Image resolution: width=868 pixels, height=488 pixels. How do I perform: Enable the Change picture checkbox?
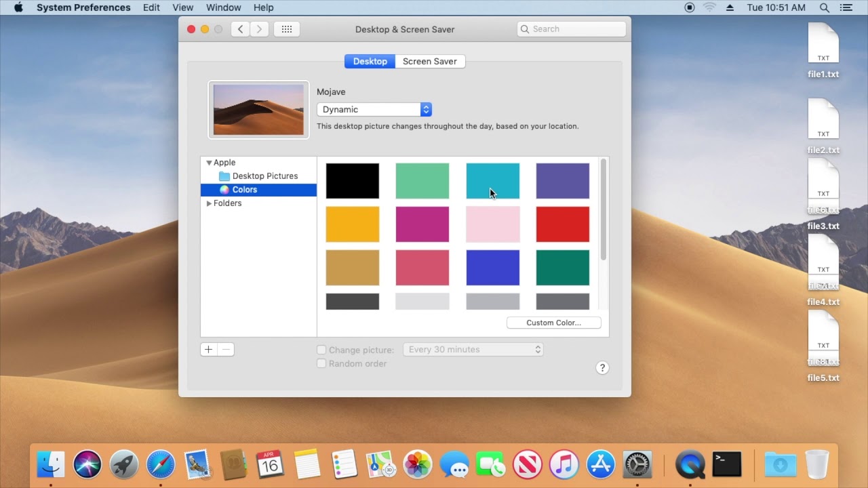click(x=321, y=350)
